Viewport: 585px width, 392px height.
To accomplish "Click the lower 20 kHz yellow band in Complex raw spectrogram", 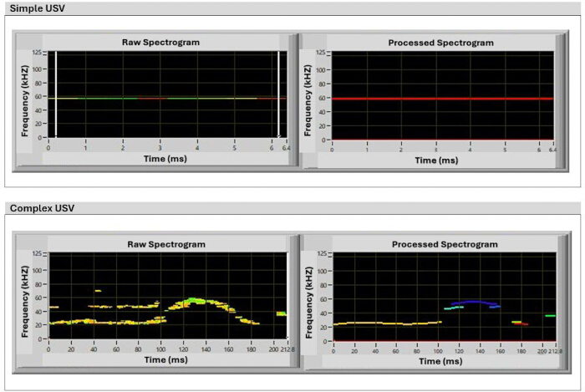I will [x=108, y=322].
